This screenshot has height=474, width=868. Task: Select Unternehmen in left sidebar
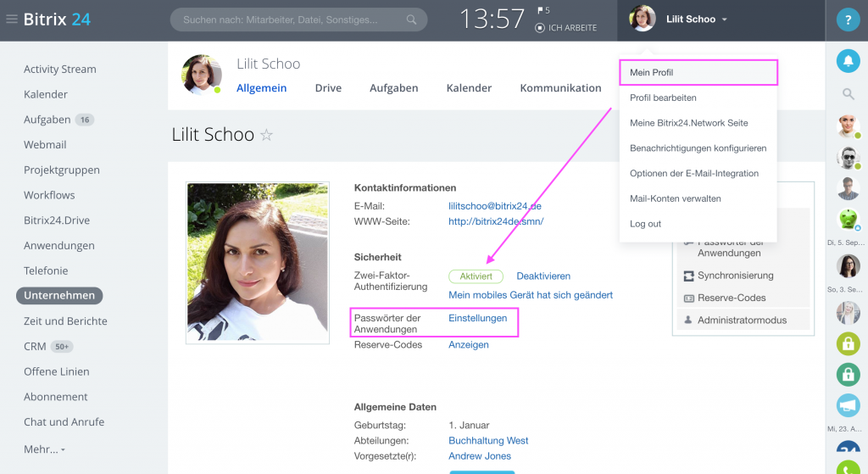[x=59, y=296]
